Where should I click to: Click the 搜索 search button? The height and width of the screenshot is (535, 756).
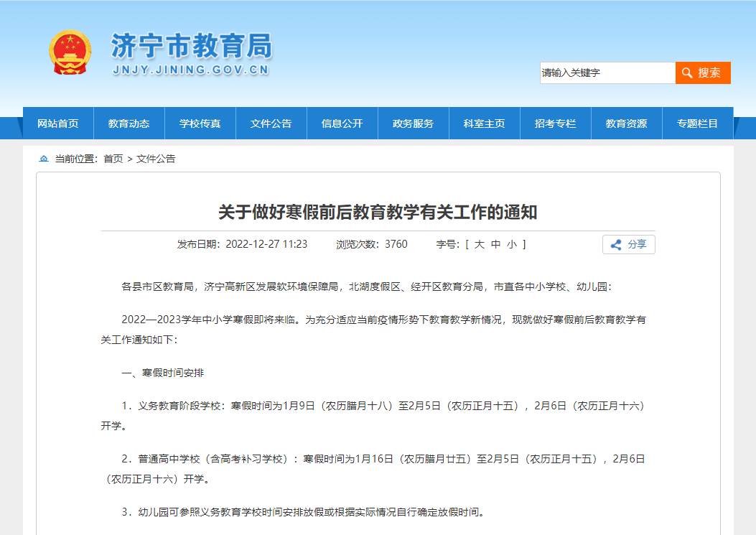click(x=703, y=73)
